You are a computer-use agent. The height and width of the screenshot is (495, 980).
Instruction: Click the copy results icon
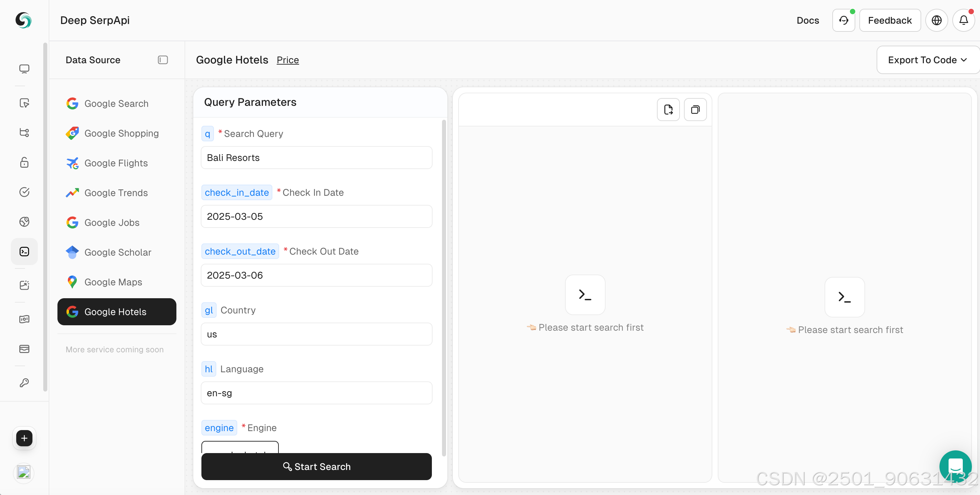click(x=695, y=110)
